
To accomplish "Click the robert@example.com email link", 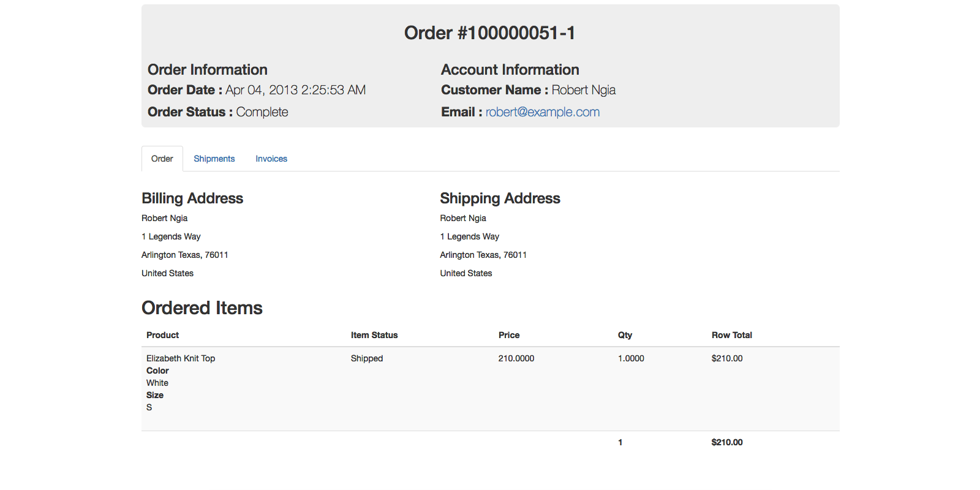I will [x=543, y=112].
